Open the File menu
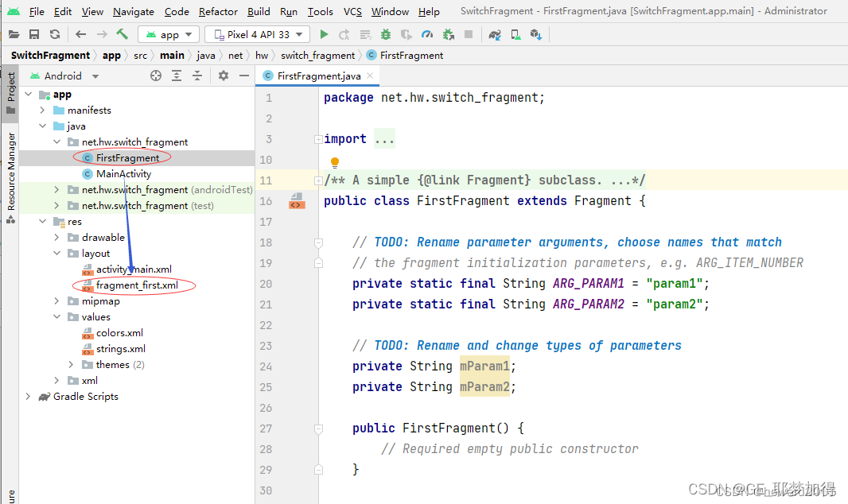Viewport: 848px width, 504px height. point(37,11)
